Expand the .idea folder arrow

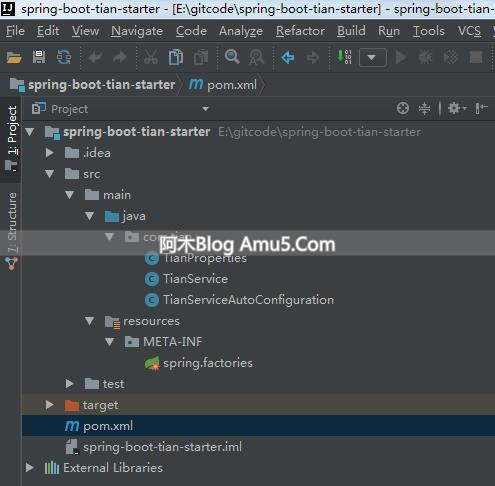(50, 153)
